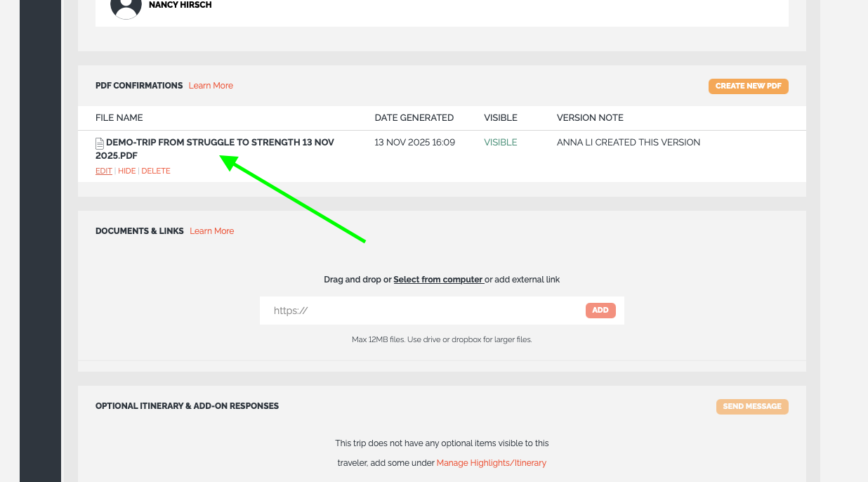The height and width of the screenshot is (482, 868).
Task: Click the Send Message button
Action: 752,406
